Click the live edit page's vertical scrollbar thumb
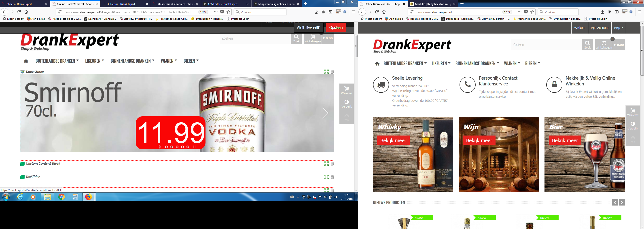Viewport: 644px width, 229px height. [x=356, y=46]
